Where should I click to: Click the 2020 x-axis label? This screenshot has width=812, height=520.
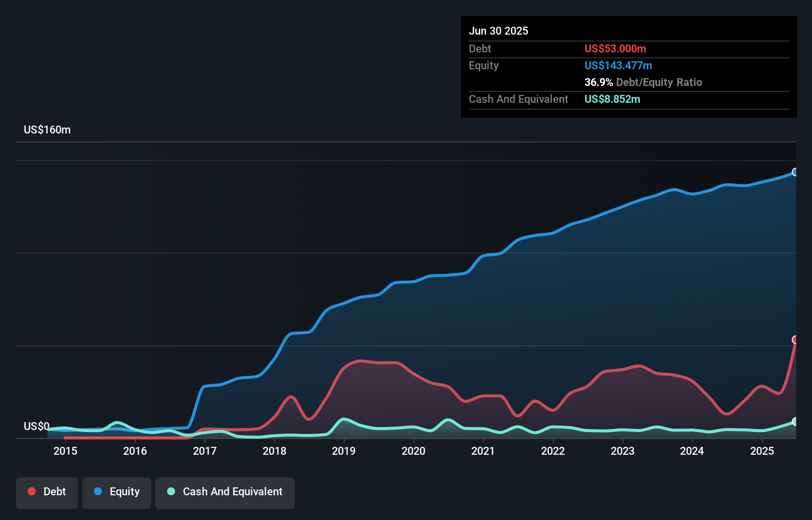click(413, 451)
